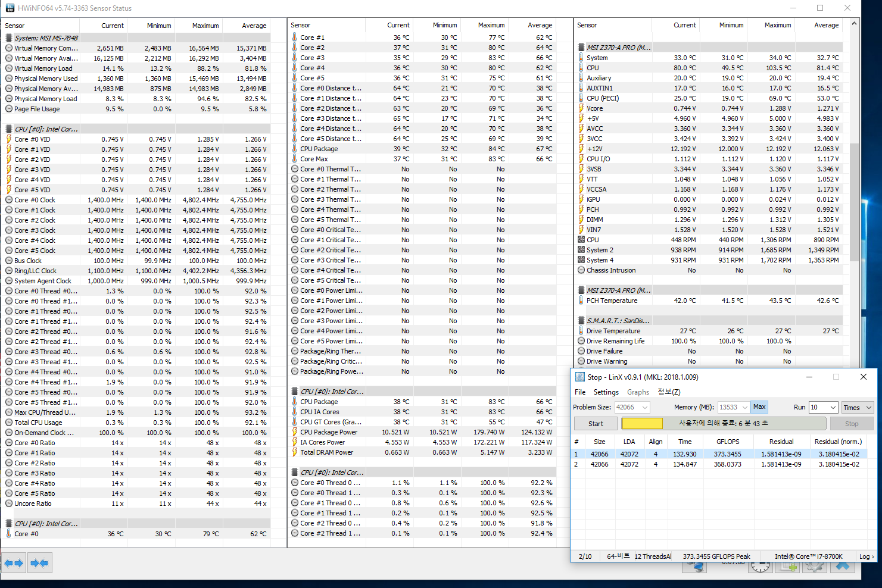882x588 pixels.
Task: Click the HWiNFO scrollbar up arrow
Action: (x=854, y=24)
